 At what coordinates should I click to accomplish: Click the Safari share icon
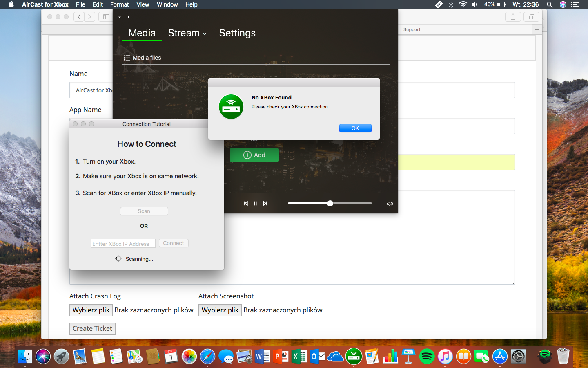click(513, 17)
